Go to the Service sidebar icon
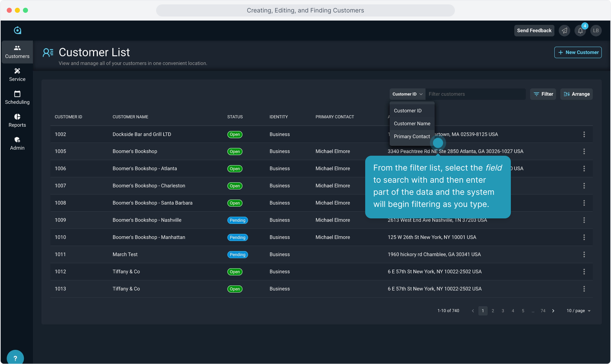Image resolution: width=611 pixels, height=364 pixels. (17, 75)
